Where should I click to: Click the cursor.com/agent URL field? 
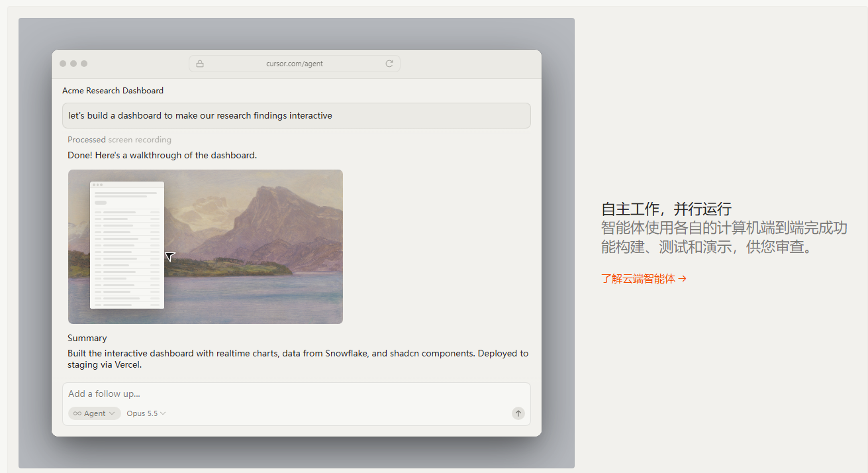(x=295, y=64)
